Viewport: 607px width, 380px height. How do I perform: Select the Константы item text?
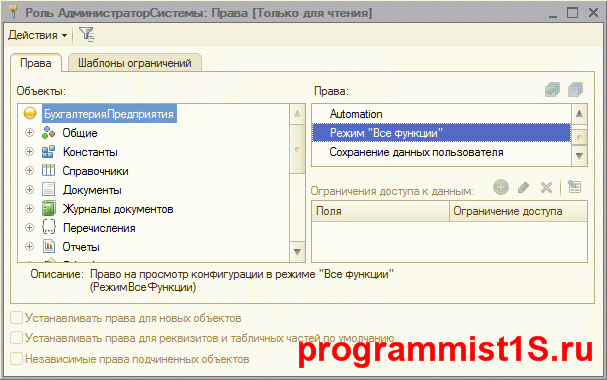(90, 152)
